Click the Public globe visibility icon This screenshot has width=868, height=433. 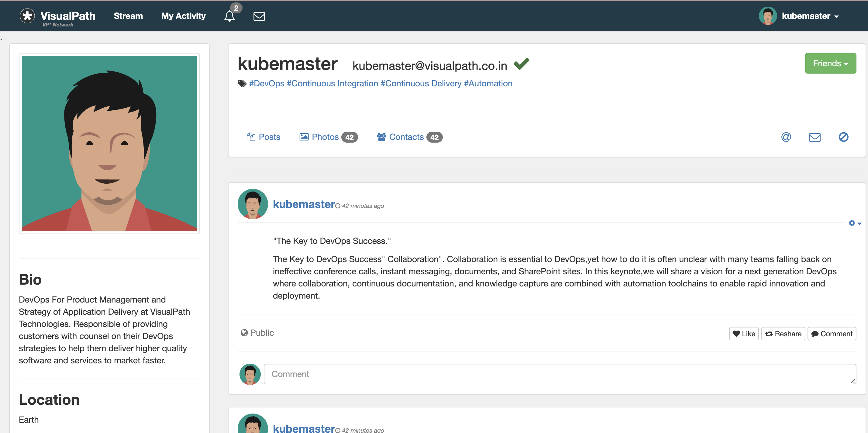(244, 333)
